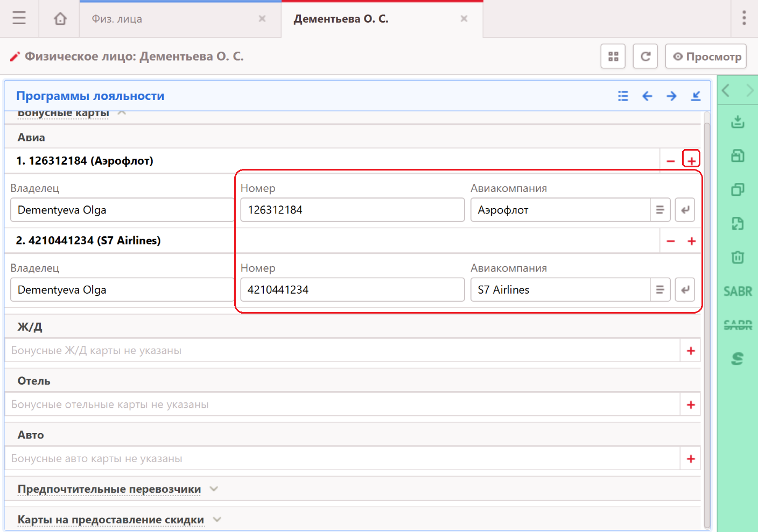Open the grid layout view button
The height and width of the screenshot is (532, 758).
pyautogui.click(x=613, y=56)
